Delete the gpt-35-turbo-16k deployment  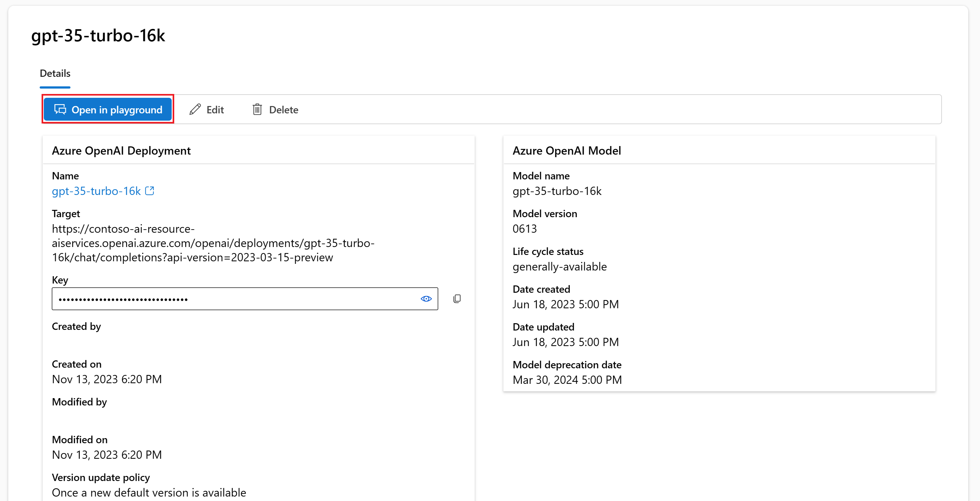275,110
